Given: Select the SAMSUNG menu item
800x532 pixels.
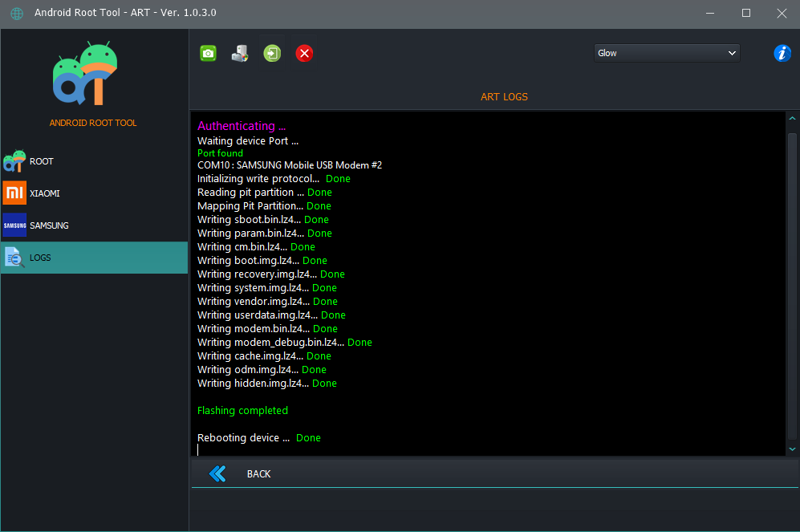Looking at the screenshot, I should [x=95, y=225].
